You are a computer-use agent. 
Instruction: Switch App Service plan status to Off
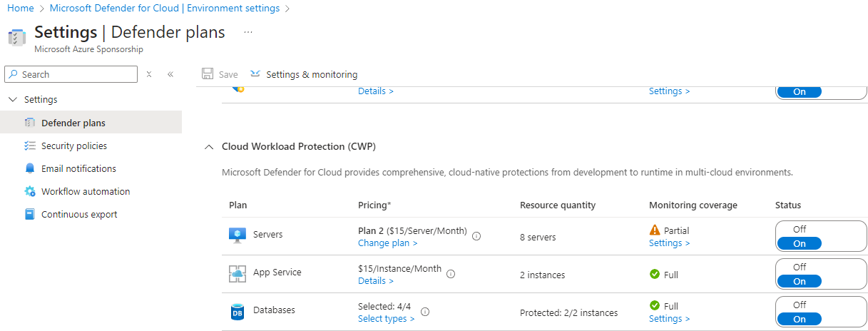pyautogui.click(x=800, y=267)
